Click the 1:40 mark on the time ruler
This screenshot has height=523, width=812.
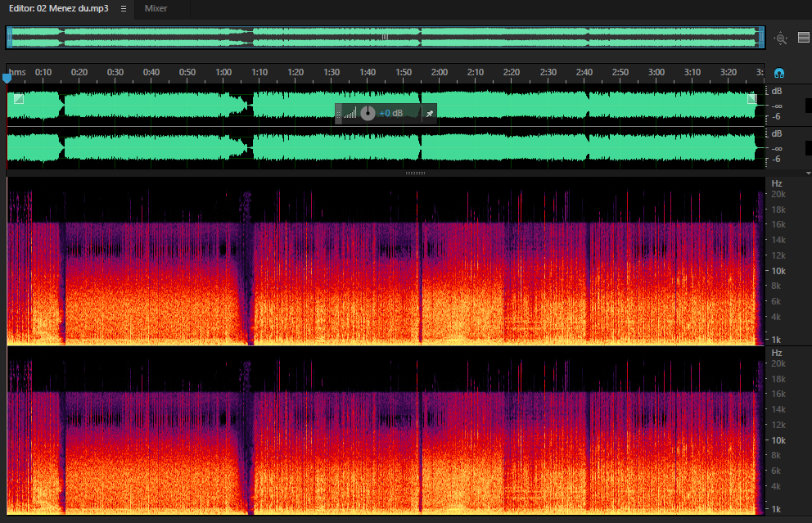[x=368, y=72]
